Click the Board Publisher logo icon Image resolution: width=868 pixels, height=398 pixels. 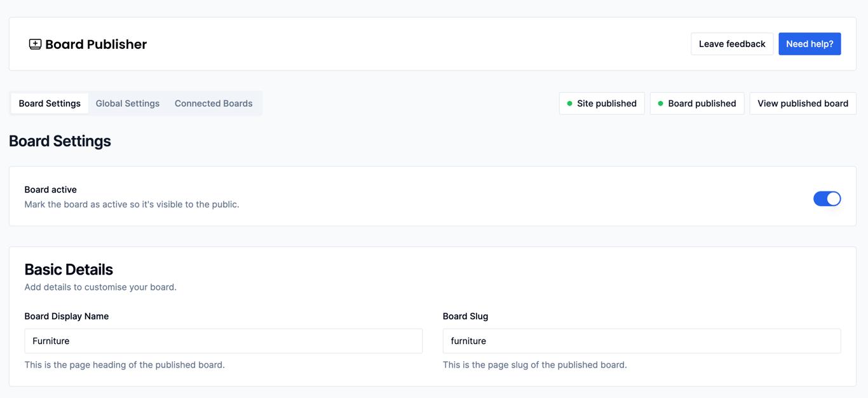point(35,44)
